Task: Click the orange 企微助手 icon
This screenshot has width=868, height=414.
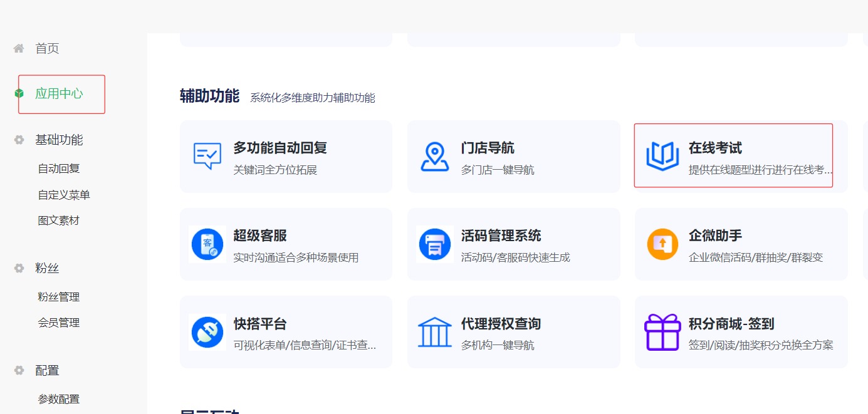Action: (662, 244)
